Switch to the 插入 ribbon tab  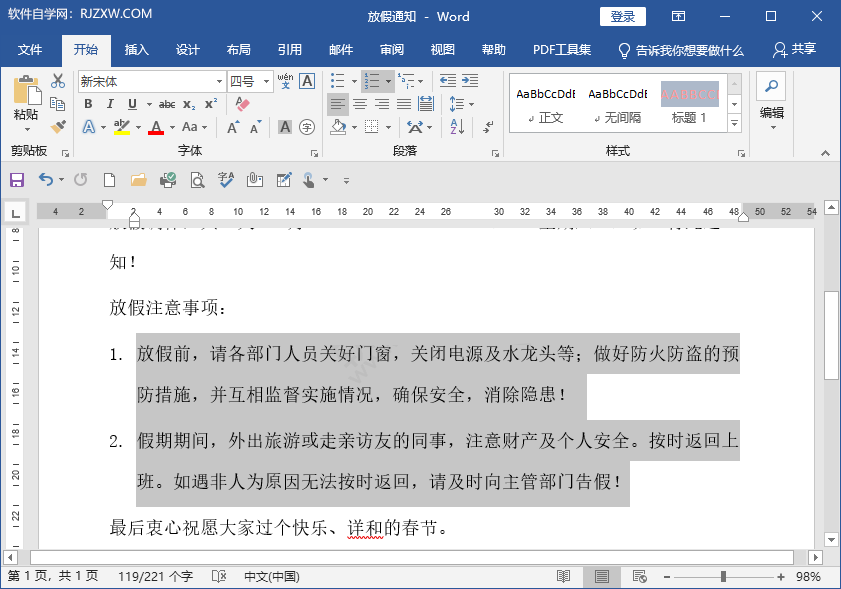coord(136,48)
